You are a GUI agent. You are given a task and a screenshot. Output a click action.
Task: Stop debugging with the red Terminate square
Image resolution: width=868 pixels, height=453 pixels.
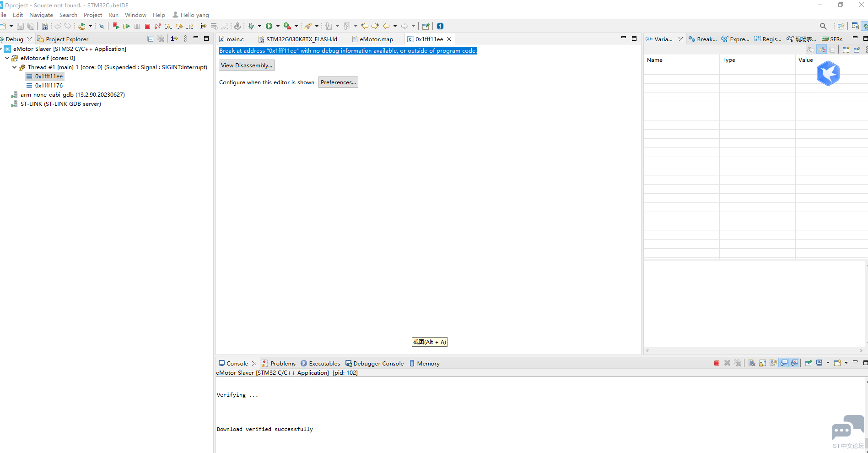pyautogui.click(x=147, y=26)
